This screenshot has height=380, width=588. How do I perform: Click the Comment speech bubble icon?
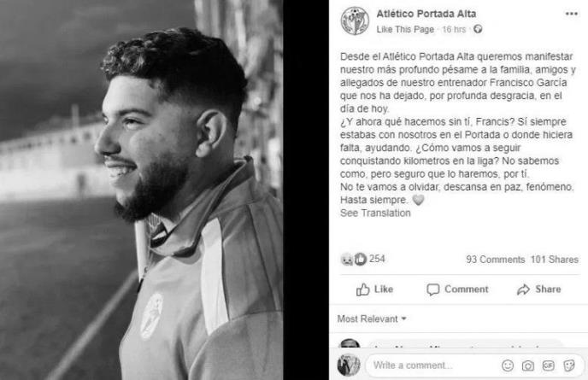tap(432, 289)
